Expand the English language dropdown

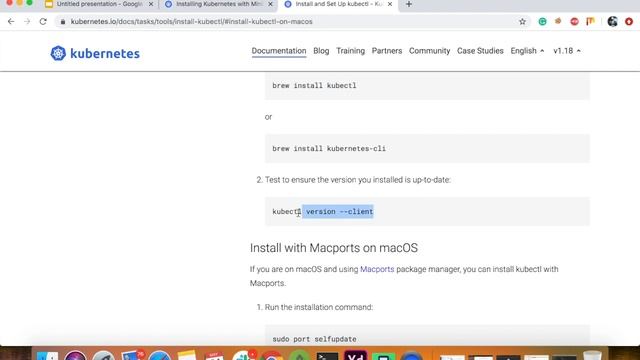(527, 51)
